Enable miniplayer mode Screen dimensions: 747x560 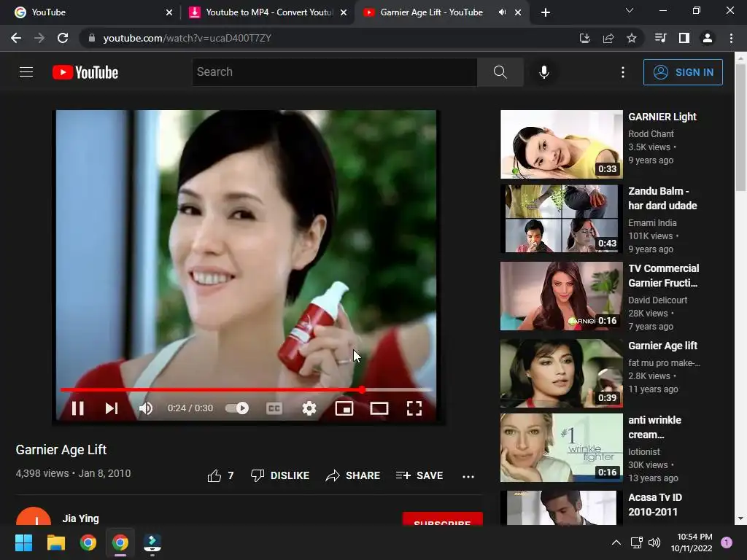pyautogui.click(x=344, y=408)
